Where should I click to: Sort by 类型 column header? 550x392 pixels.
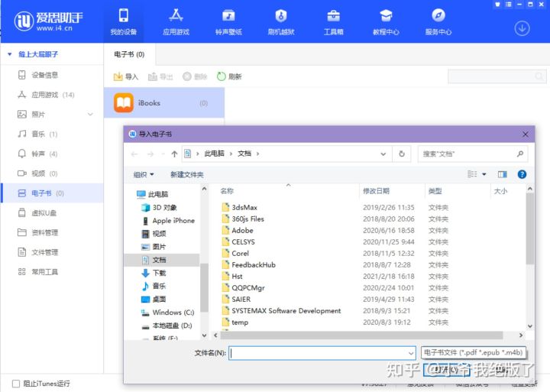(435, 191)
